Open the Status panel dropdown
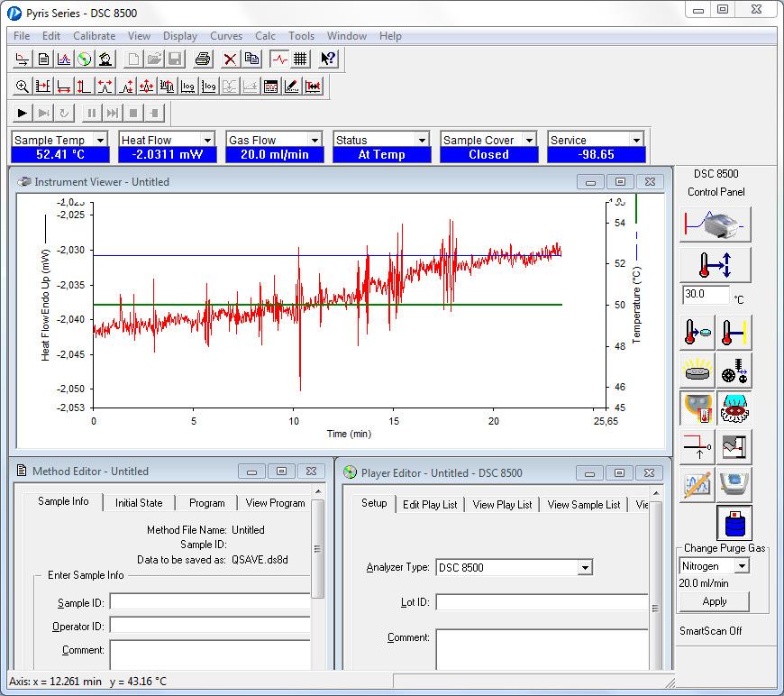Screen dimensions: 784x696 (422, 140)
